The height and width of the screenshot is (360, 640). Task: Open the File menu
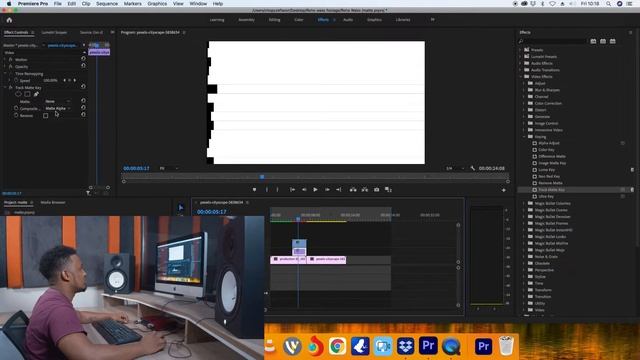point(58,4)
